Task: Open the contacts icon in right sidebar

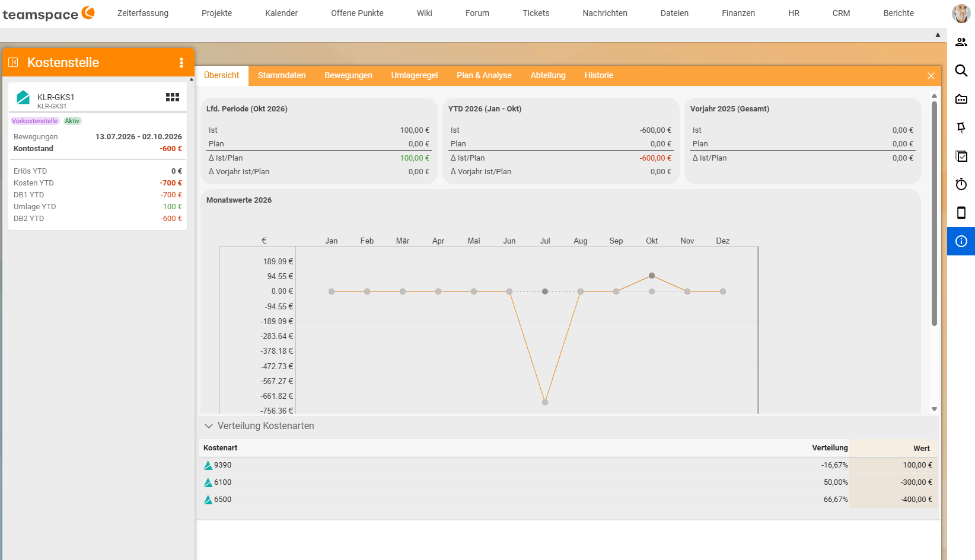Action: 961,42
